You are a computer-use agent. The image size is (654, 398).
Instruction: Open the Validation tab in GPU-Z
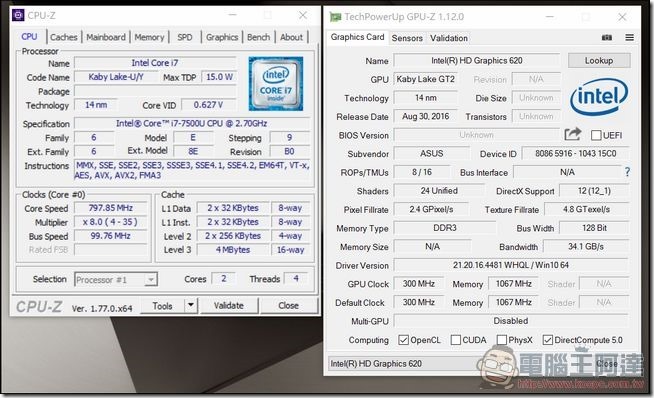(x=449, y=38)
